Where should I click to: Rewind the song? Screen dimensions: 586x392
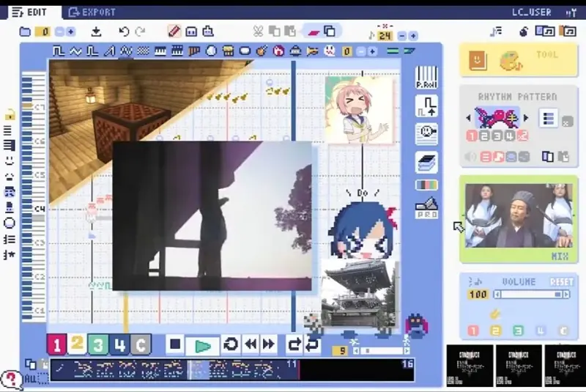(251, 344)
